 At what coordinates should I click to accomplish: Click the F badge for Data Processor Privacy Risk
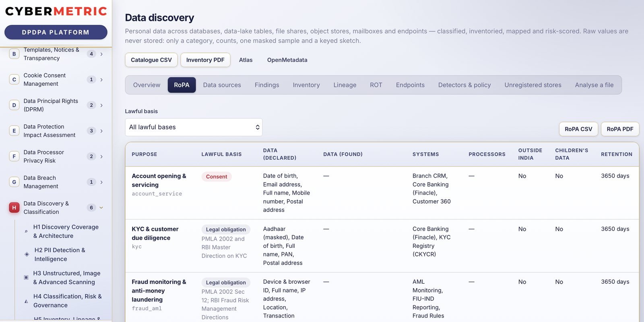coord(14,156)
